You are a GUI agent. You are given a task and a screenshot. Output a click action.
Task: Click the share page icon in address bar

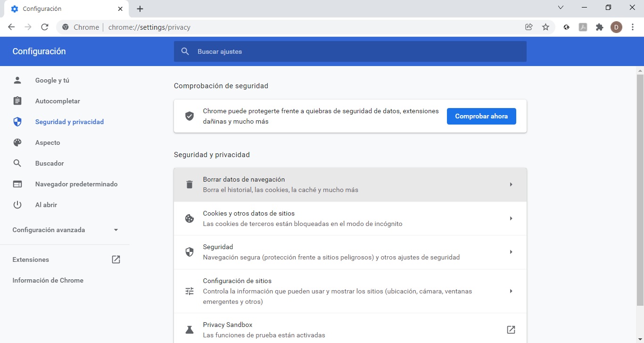point(529,27)
